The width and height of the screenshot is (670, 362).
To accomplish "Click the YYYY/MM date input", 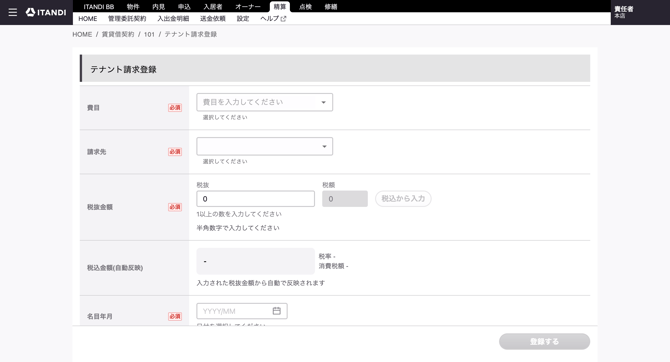I will [x=242, y=311].
